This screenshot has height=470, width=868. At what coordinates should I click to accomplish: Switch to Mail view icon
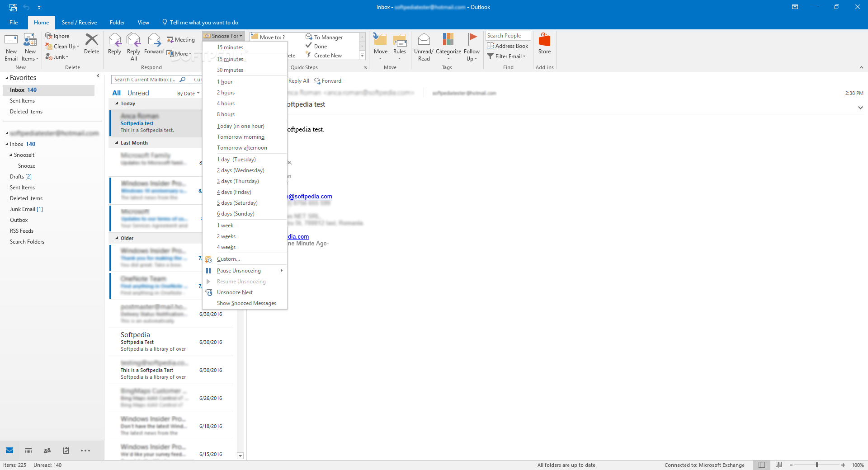click(x=9, y=451)
